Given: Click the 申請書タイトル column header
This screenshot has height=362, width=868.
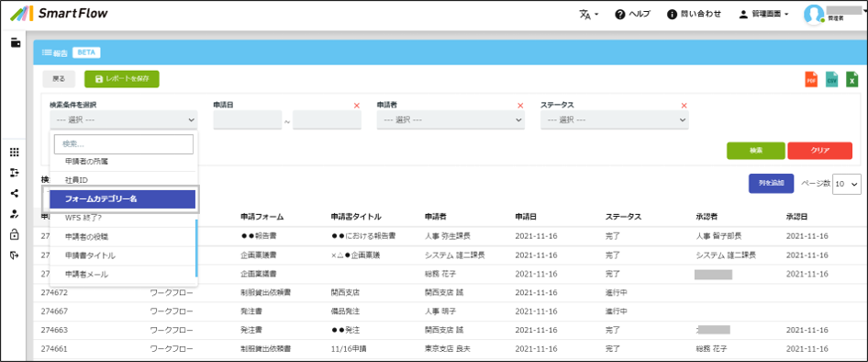Looking at the screenshot, I should 355,217.
